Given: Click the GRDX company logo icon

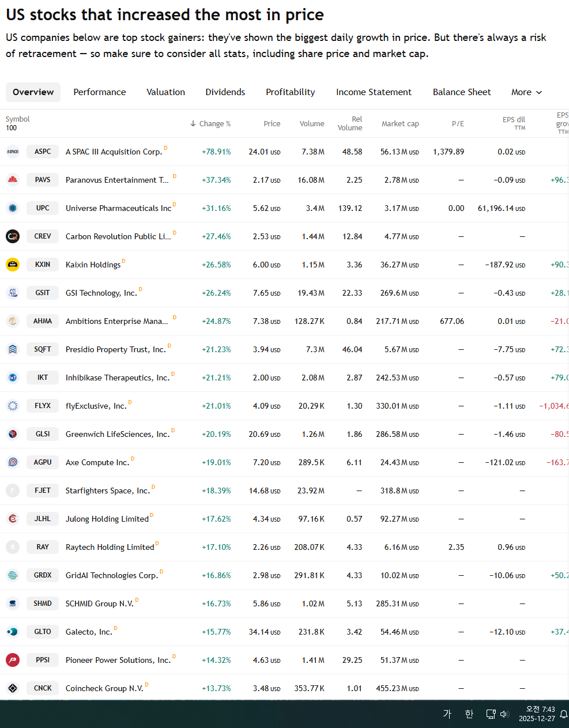Looking at the screenshot, I should pyautogui.click(x=13, y=575).
